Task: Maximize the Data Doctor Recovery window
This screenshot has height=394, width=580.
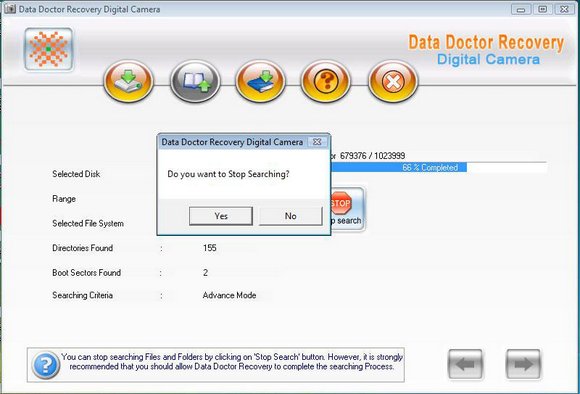Action: tap(542, 9)
